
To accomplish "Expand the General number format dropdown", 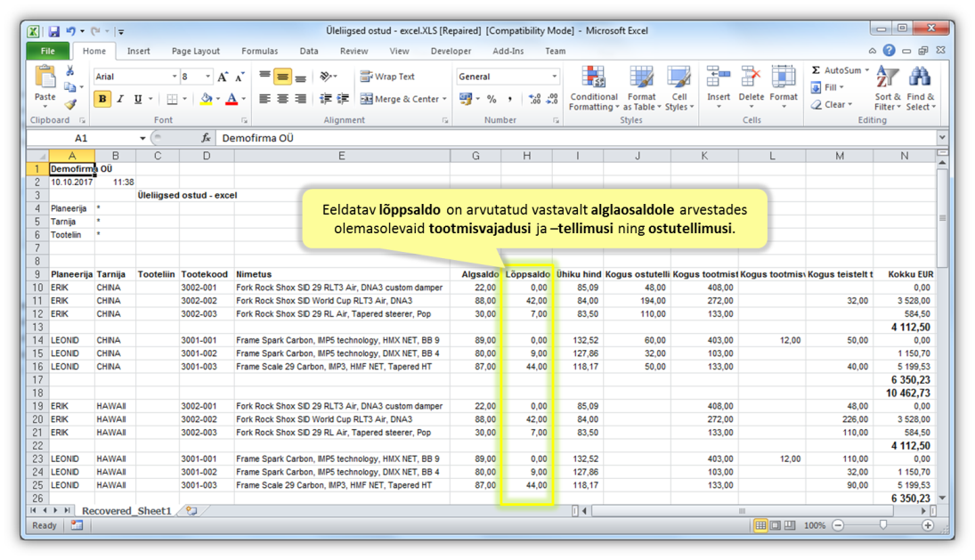I will point(553,77).
